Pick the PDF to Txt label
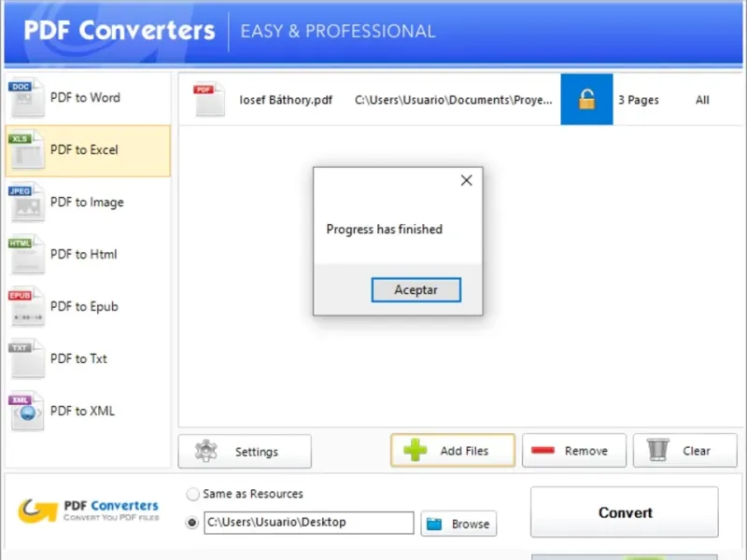Image resolution: width=747 pixels, height=560 pixels. [x=78, y=358]
